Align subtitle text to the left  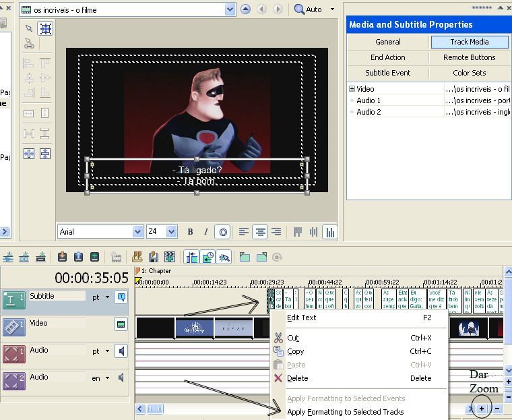pyautogui.click(x=244, y=232)
